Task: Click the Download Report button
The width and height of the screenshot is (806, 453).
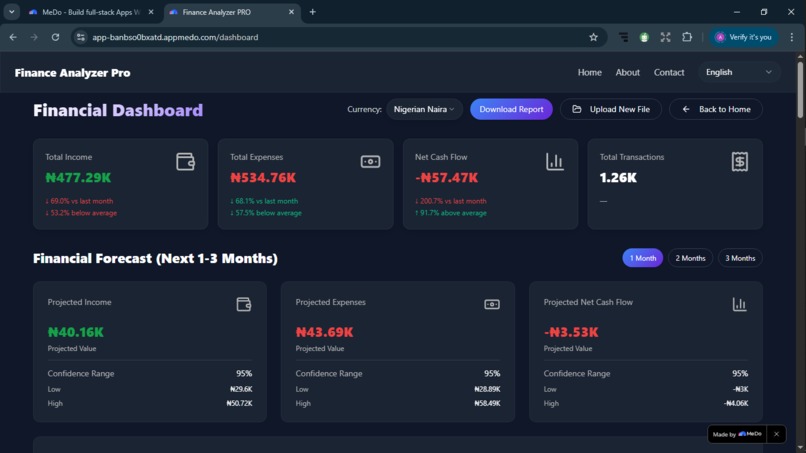Action: pos(511,109)
